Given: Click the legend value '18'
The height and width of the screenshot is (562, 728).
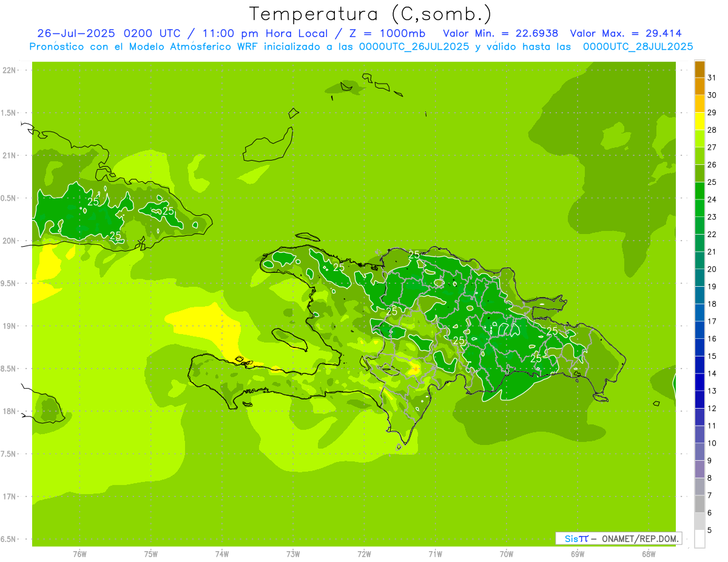Looking at the screenshot, I should coord(712,304).
